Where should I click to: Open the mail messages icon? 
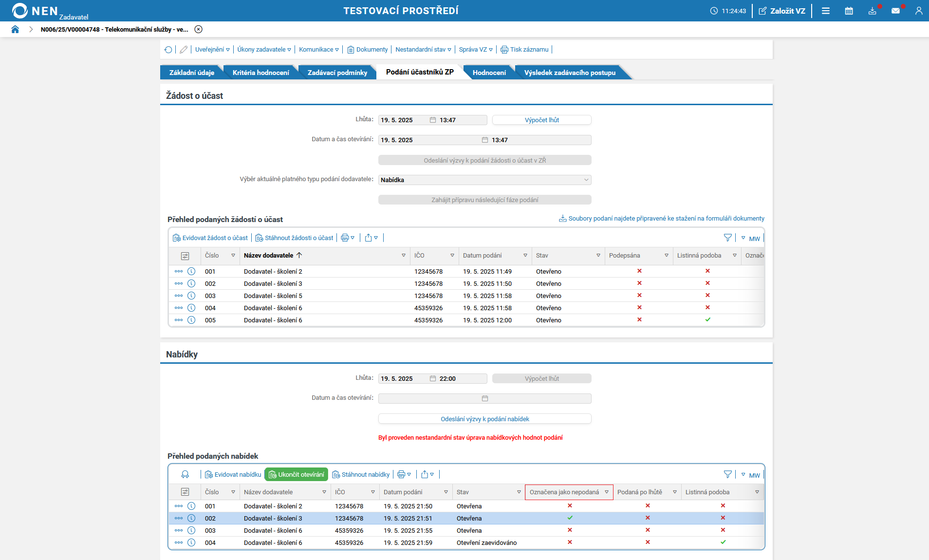(895, 11)
